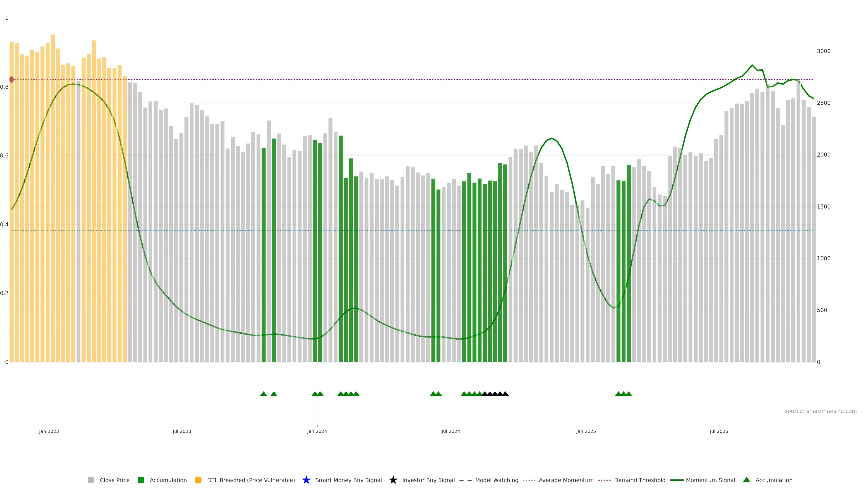Click the Demand Threshold purple dotted icon

point(604,480)
